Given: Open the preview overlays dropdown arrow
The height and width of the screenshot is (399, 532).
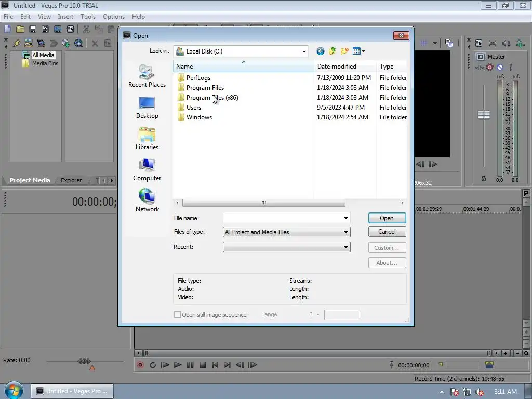Looking at the screenshot, I should click(x=435, y=43).
